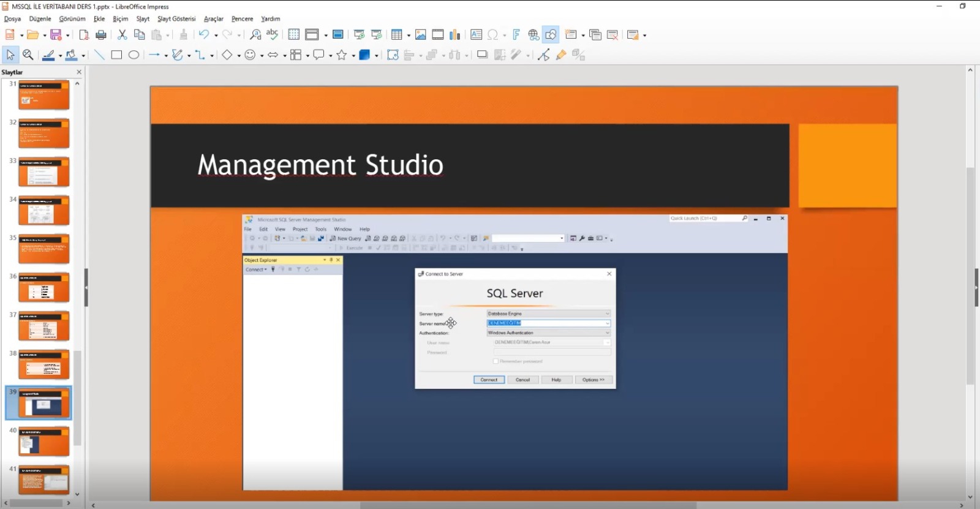Insert a text box
Image resolution: width=980 pixels, height=509 pixels.
tap(476, 35)
